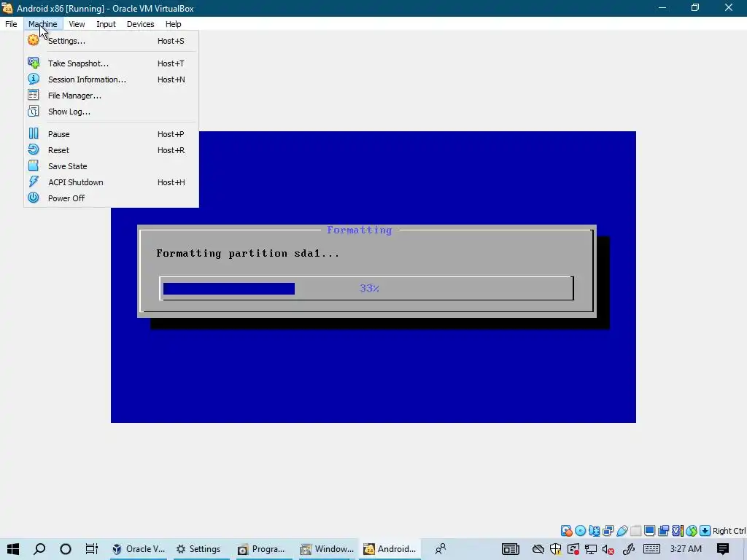Open Settings from the Machine menu
The height and width of the screenshot is (560, 747).
click(111, 41)
